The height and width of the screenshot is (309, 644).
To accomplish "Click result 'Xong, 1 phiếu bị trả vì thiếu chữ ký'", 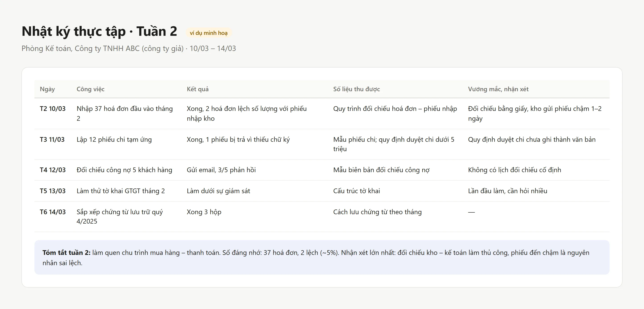I will tap(238, 140).
